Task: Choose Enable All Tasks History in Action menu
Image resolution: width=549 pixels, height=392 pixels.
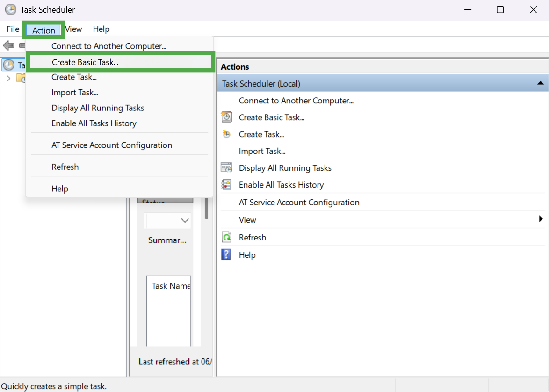Action: [119, 123]
